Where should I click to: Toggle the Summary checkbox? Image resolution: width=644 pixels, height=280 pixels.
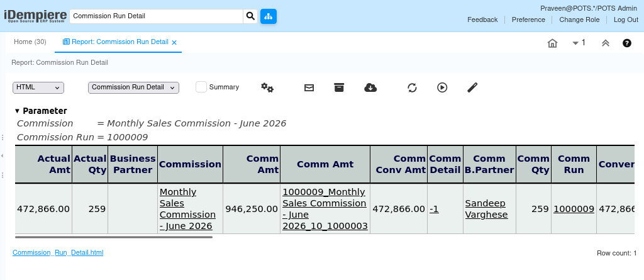pos(201,87)
